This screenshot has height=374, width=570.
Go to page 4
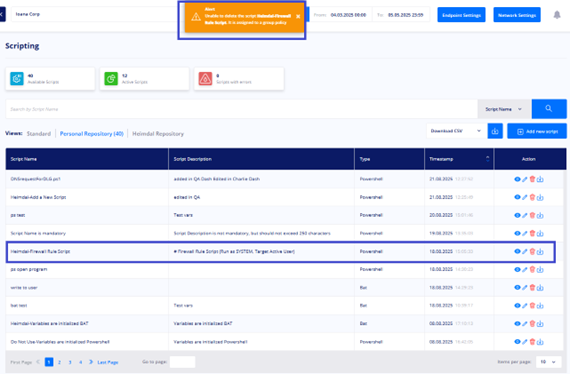(80, 362)
